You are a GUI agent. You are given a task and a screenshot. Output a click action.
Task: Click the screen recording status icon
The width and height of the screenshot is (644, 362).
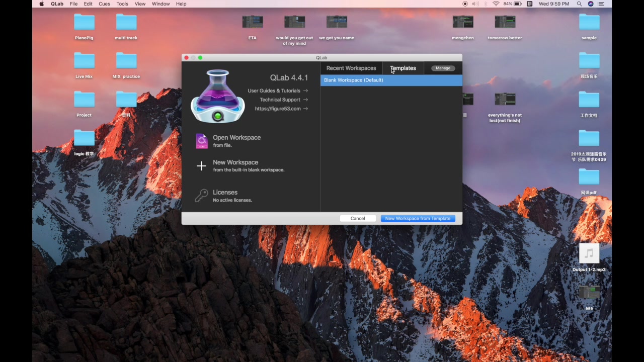click(465, 4)
